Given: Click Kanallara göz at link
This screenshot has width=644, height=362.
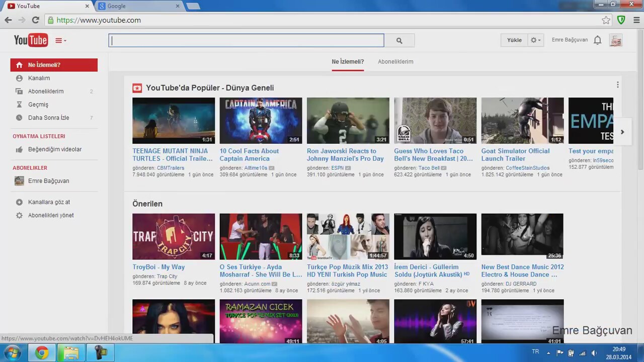Looking at the screenshot, I should pyautogui.click(x=49, y=202).
